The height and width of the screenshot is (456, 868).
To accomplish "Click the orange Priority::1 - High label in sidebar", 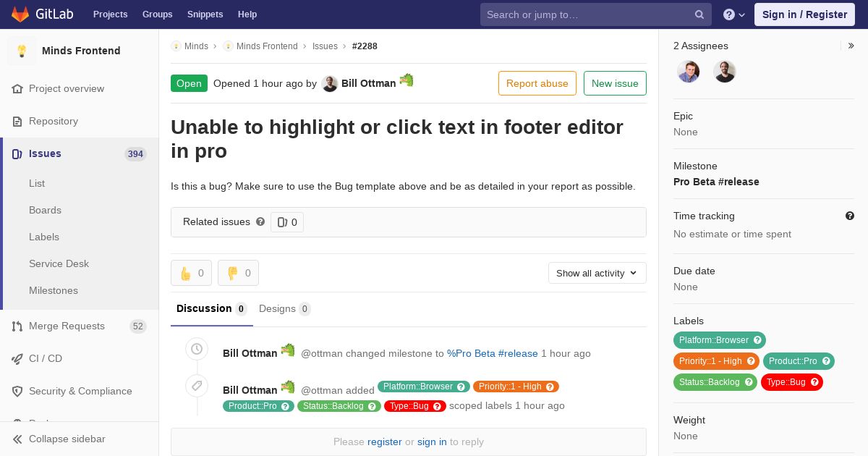I will pyautogui.click(x=716, y=361).
